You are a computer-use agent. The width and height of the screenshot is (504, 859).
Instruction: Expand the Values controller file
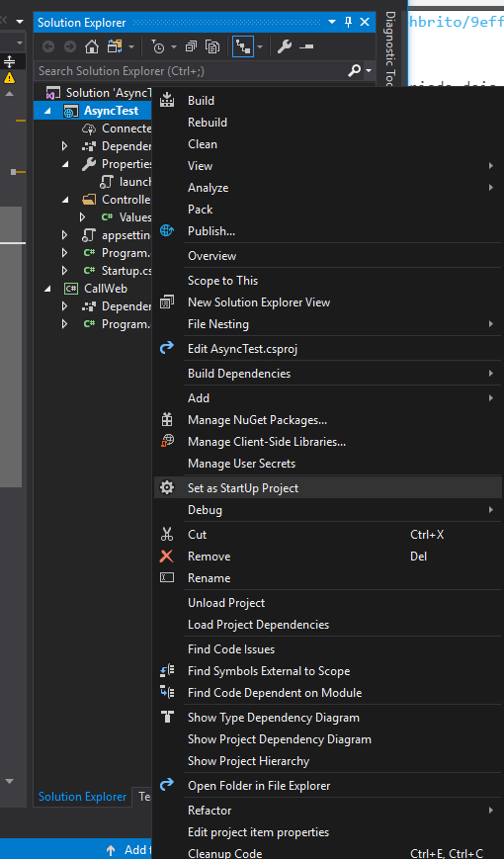pyautogui.click(x=82, y=217)
